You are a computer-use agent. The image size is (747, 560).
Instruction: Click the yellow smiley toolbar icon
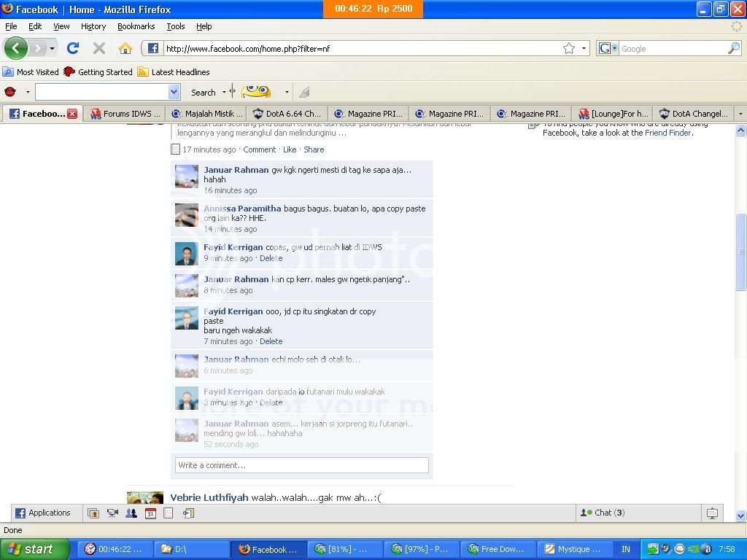pos(256,91)
